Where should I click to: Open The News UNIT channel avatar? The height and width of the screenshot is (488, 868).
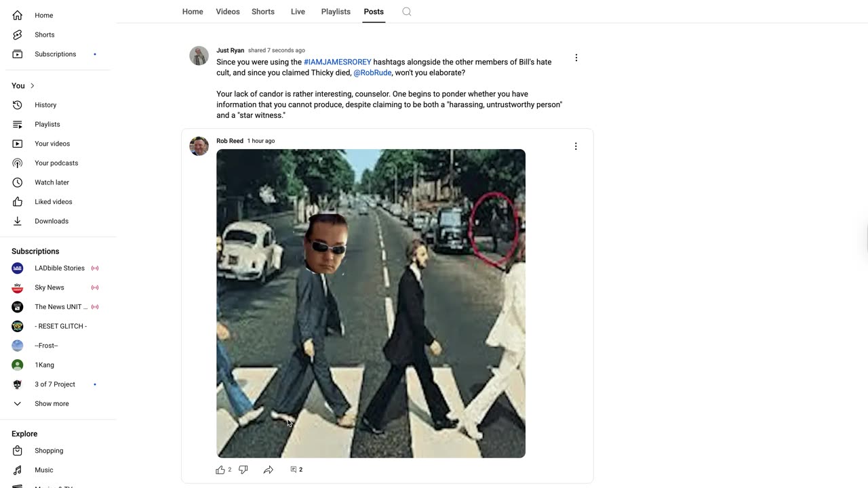[18, 307]
